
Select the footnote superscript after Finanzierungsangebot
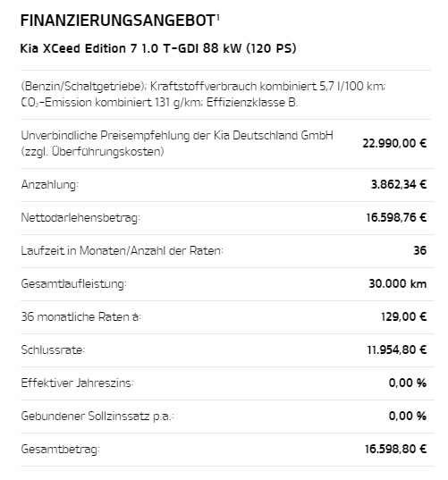click(218, 17)
